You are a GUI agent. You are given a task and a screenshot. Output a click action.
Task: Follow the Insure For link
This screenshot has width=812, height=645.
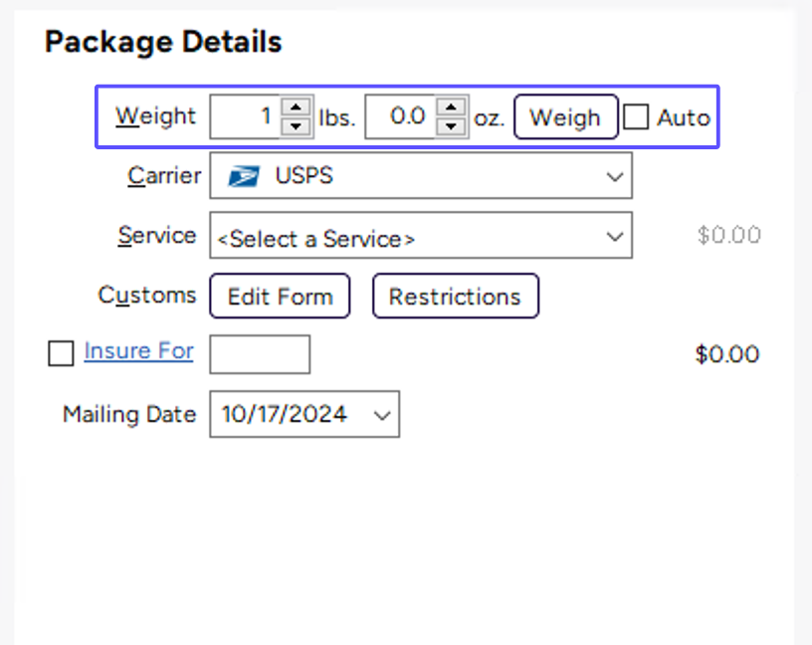tap(138, 351)
